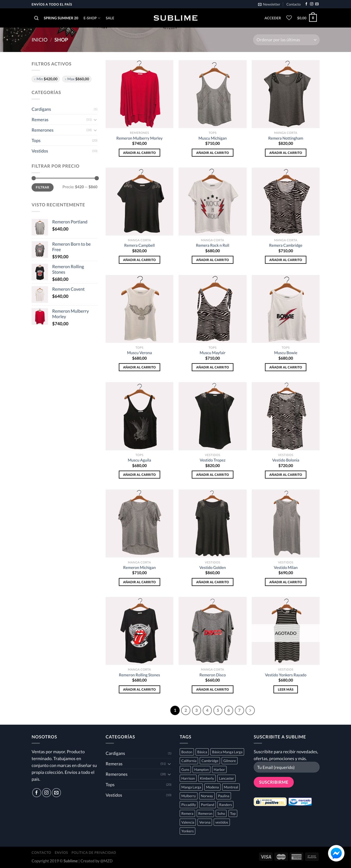The width and height of the screenshot is (351, 868).
Task: Click the price slider maximum handle
Action: click(97, 178)
